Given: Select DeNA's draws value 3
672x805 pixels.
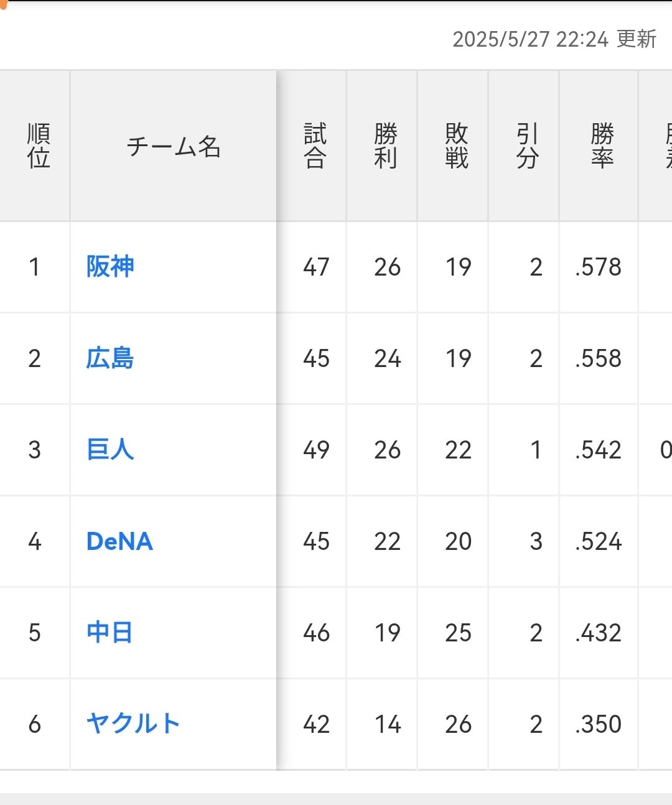Looking at the screenshot, I should [536, 541].
